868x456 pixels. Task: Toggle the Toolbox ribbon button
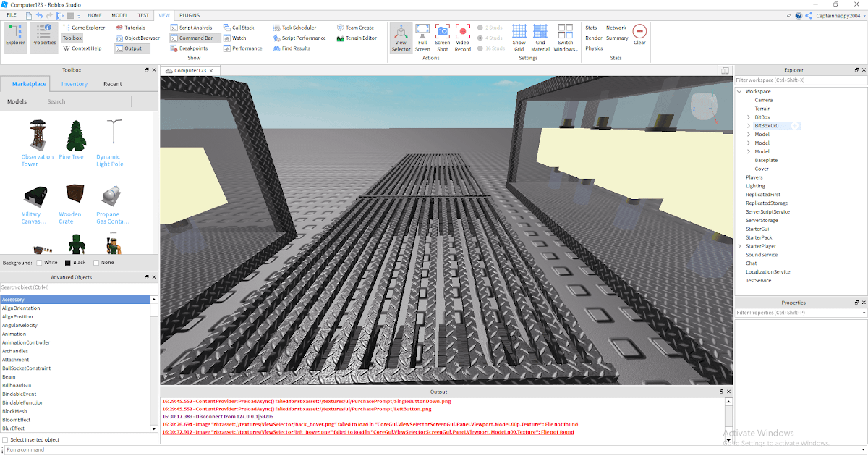[x=72, y=38]
